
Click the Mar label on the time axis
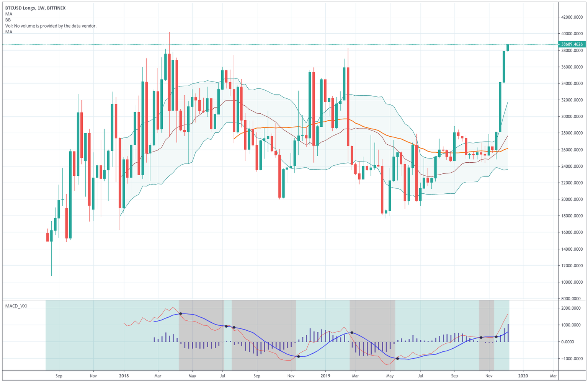pos(158,376)
